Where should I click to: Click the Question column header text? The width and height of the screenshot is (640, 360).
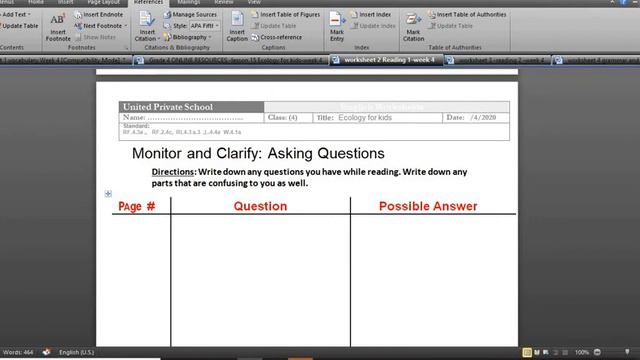tap(260, 206)
